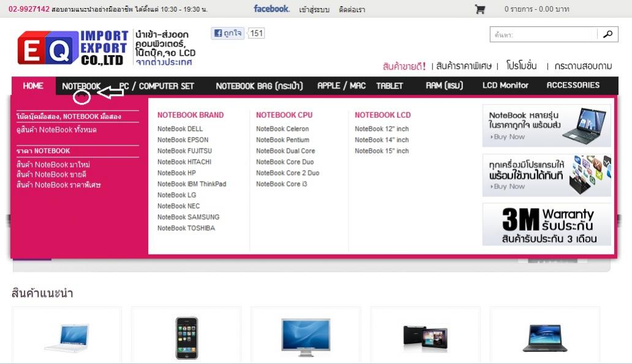Open the Q&A board link
632x364 pixels.
[583, 66]
